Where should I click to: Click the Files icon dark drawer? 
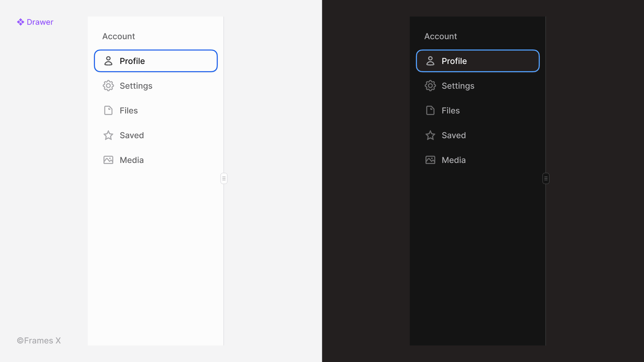click(430, 111)
